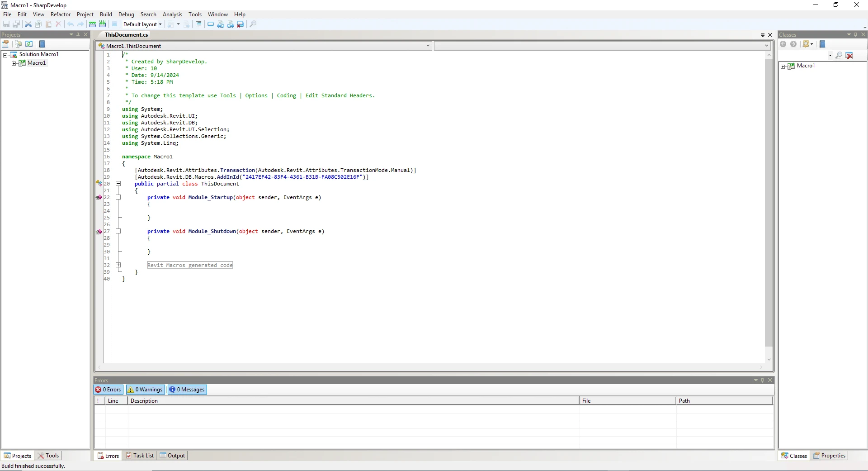Open the Analysis menu
Screen dimensions: 868x471
172,14
